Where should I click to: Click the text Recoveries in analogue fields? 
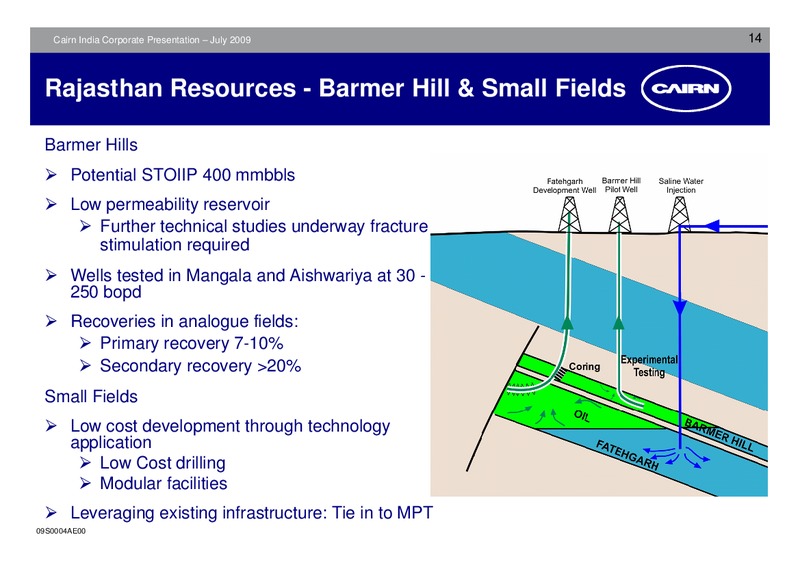point(184,322)
